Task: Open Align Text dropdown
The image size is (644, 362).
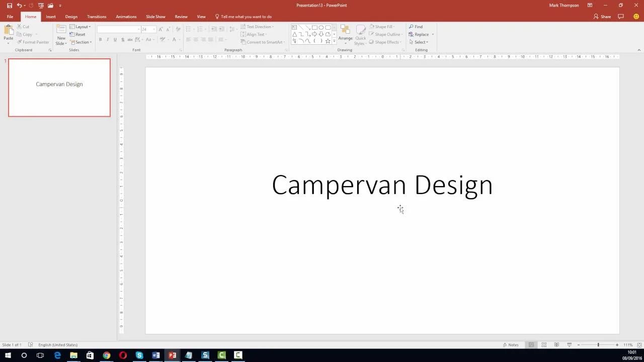Action: 254,34
